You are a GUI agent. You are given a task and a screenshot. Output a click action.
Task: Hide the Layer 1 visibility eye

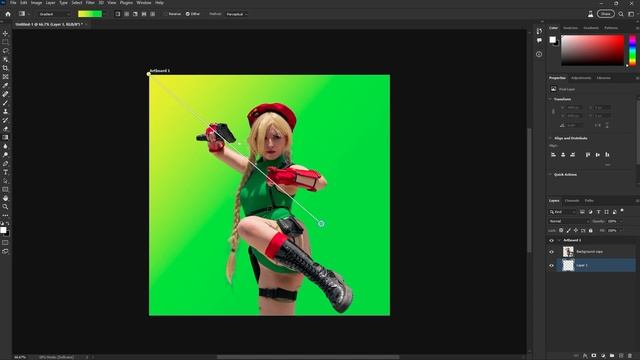551,266
